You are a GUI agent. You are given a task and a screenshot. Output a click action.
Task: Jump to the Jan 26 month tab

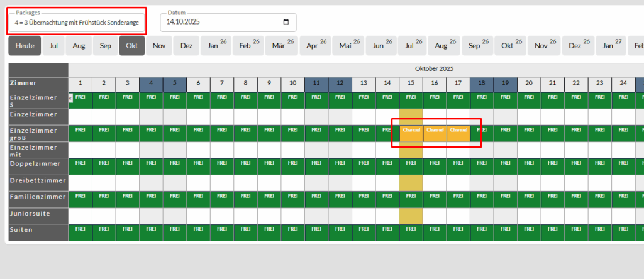coord(216,46)
